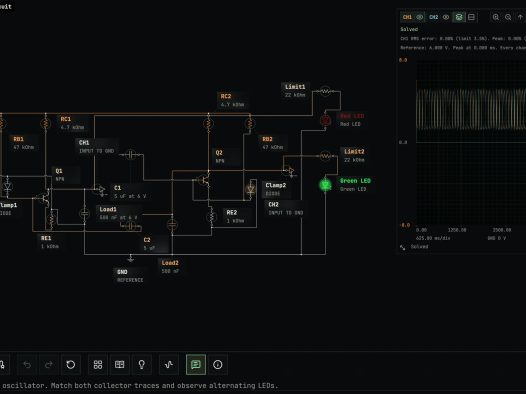Open the info circle icon

click(218, 364)
